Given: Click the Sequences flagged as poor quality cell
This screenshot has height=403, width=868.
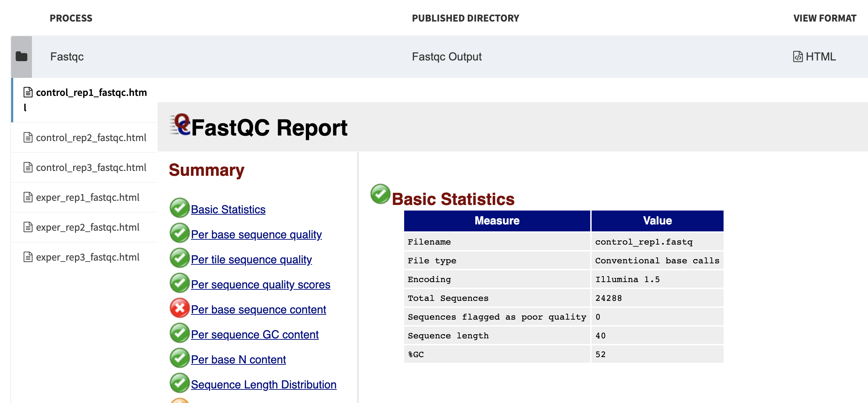Looking at the screenshot, I should (x=497, y=317).
